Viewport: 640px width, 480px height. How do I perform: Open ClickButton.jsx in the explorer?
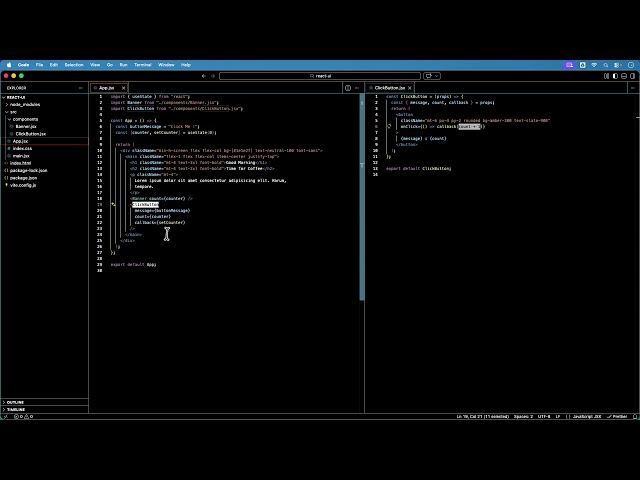(44, 134)
